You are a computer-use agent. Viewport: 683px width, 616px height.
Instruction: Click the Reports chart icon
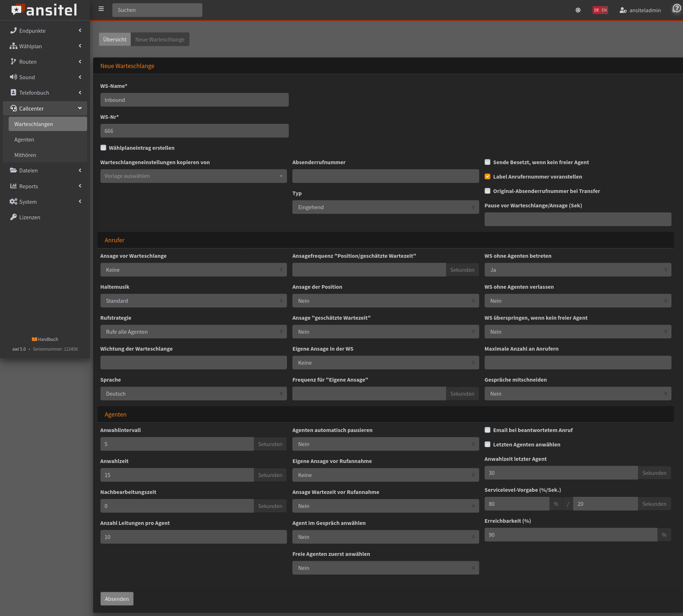[x=13, y=186]
